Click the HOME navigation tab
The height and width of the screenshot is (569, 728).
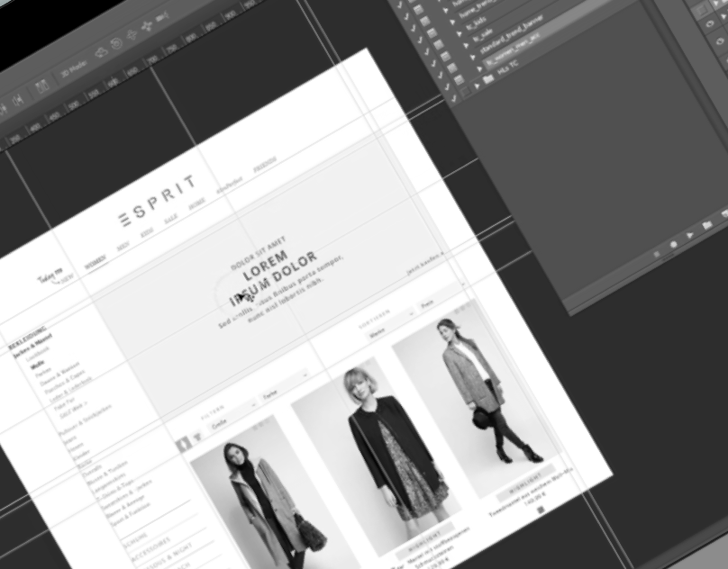pyautogui.click(x=196, y=203)
